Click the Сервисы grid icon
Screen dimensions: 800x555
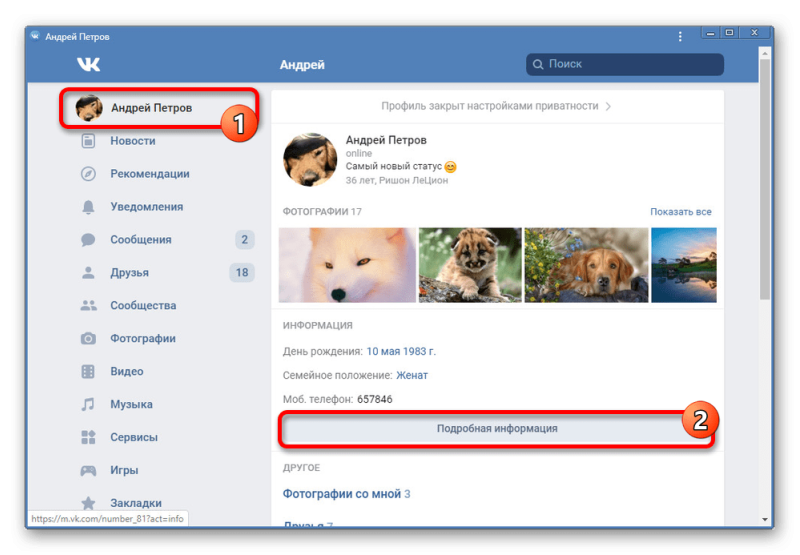click(x=88, y=437)
